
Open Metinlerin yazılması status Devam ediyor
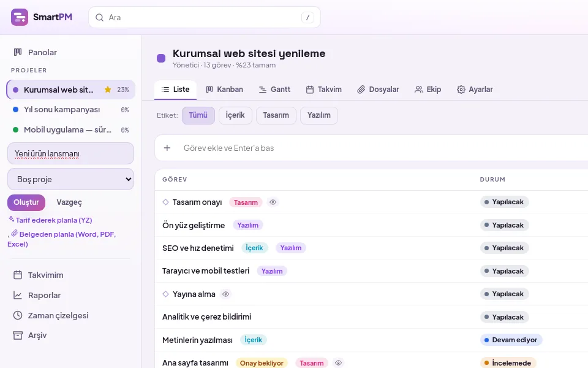click(x=511, y=340)
